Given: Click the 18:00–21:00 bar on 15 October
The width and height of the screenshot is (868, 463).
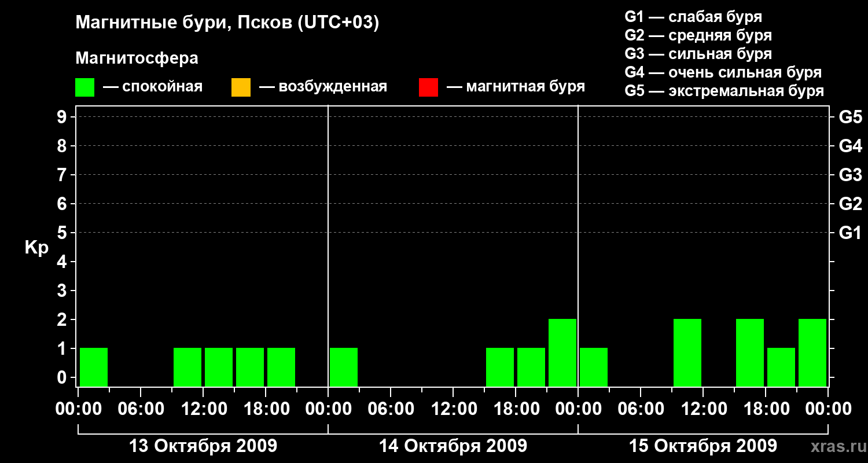Looking at the screenshot, I should coord(781,367).
